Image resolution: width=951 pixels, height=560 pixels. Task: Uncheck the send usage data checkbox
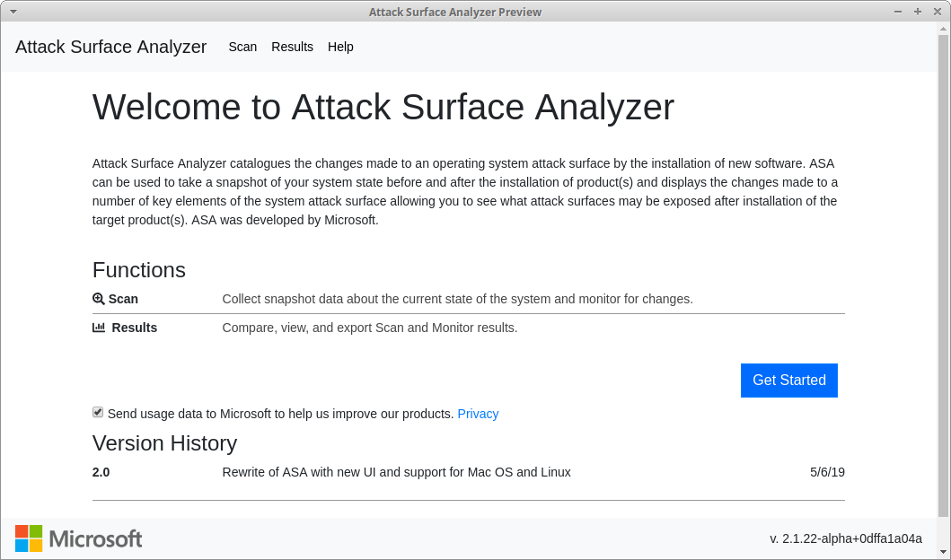click(98, 412)
